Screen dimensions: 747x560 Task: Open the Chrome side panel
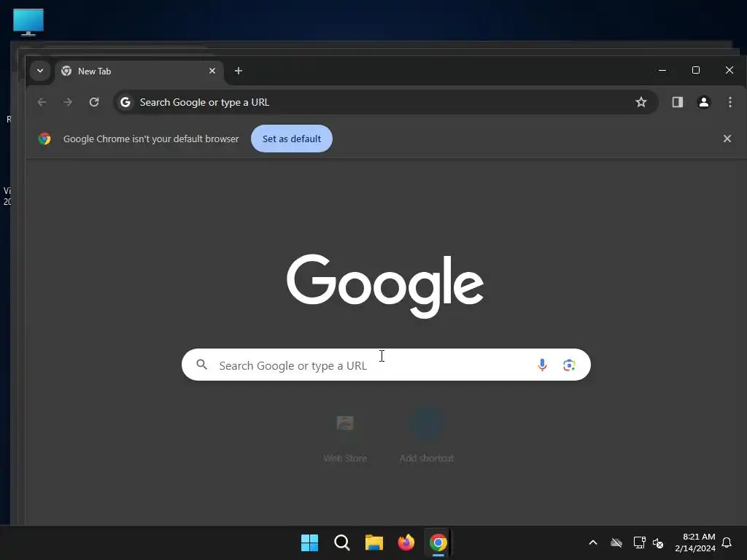click(678, 102)
